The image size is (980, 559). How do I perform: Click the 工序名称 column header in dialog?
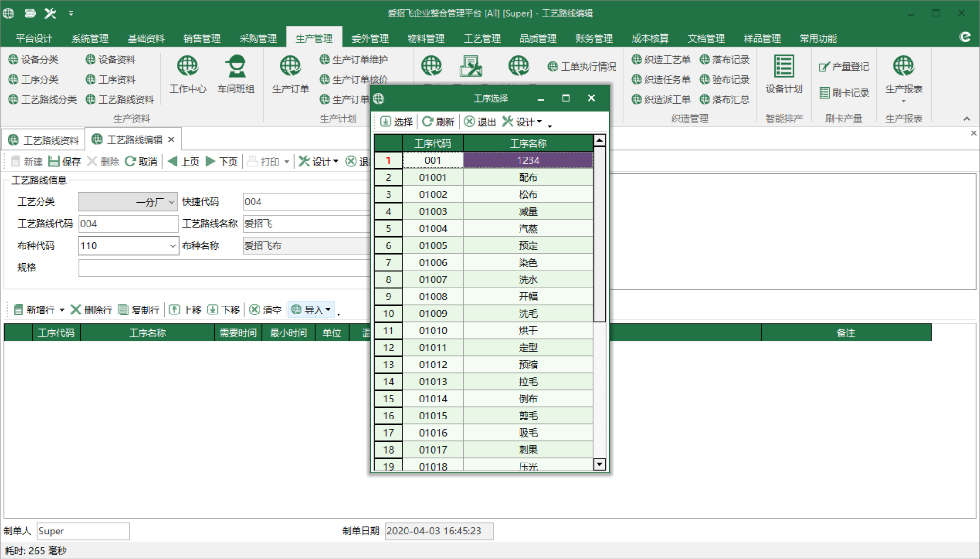[528, 143]
